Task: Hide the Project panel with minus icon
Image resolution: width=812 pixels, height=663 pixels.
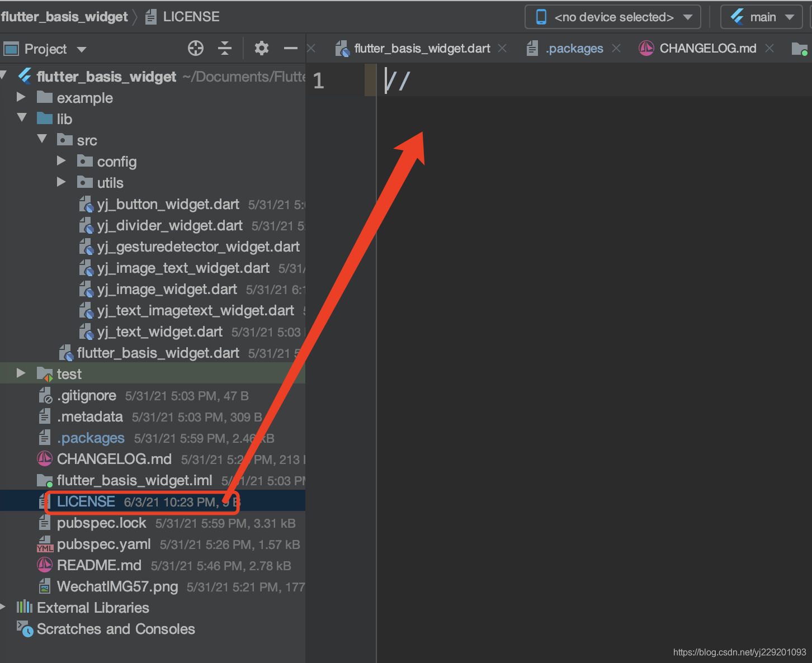Action: (x=291, y=49)
